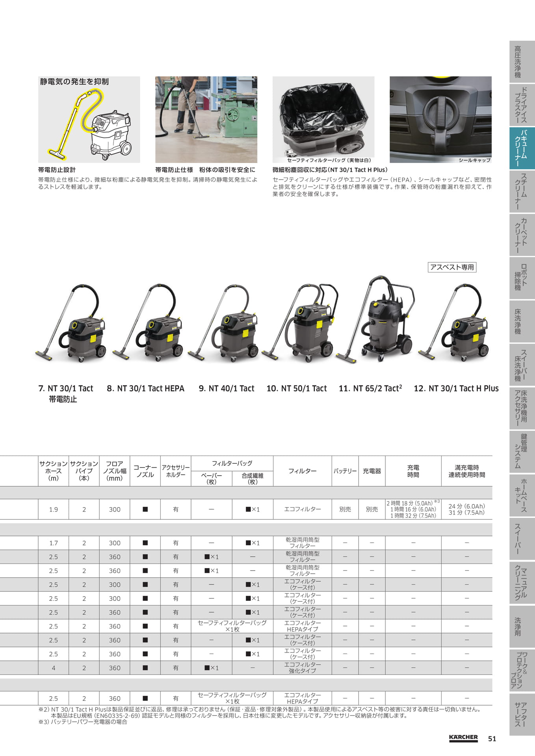535x756 pixels.
Task: Click the filter cell 'エコフィルター 強化タイプ'
Action: [x=303, y=668]
